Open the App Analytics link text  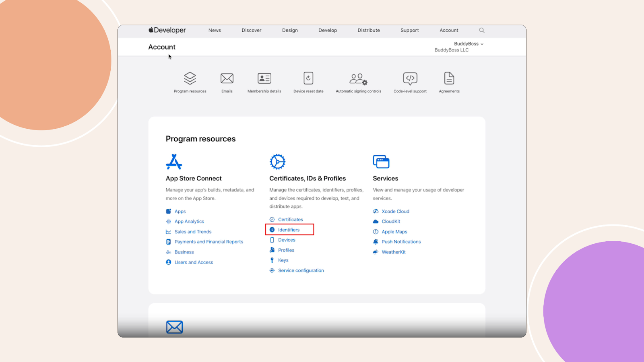pos(189,222)
